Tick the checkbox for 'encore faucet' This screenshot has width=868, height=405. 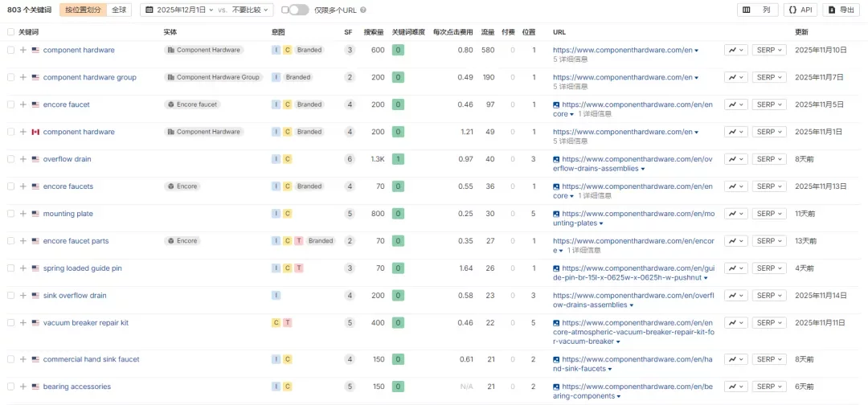(x=10, y=104)
